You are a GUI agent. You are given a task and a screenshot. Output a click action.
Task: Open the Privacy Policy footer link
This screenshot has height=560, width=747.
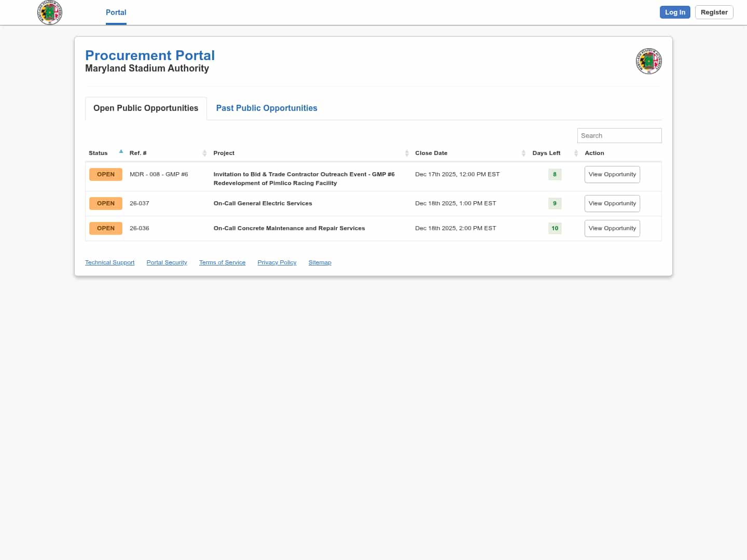(x=277, y=262)
